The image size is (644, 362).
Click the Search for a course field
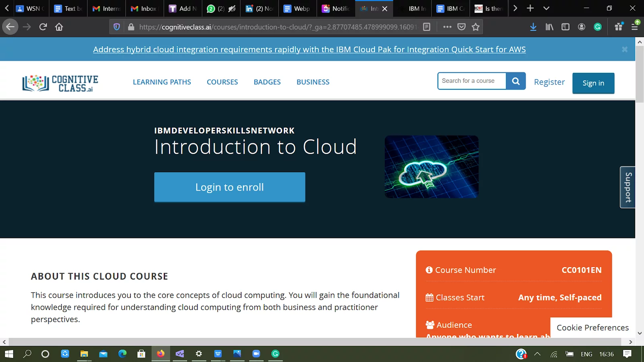(x=472, y=81)
